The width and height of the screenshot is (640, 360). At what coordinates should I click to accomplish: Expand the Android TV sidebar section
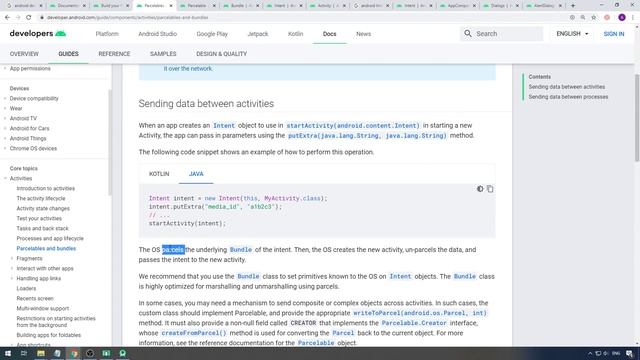coord(5,118)
